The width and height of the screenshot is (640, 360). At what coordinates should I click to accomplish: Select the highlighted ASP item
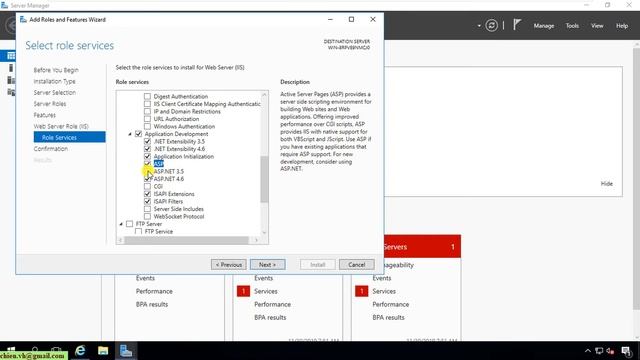click(159, 164)
